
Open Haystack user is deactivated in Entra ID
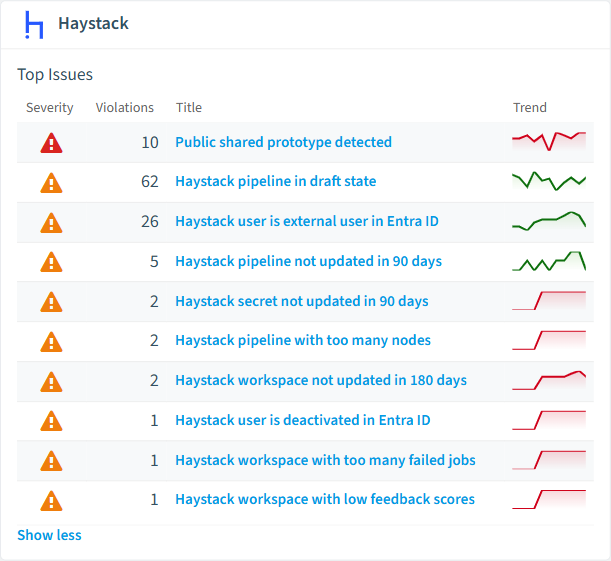(302, 420)
